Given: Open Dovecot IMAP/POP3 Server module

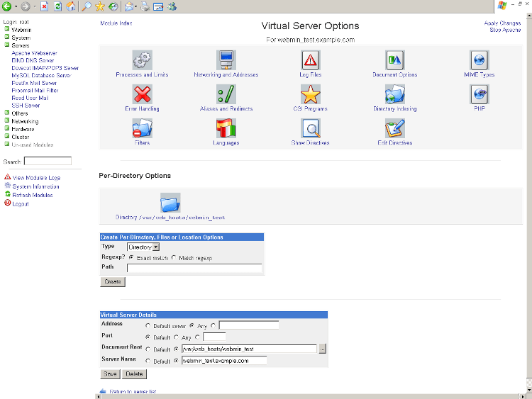Looking at the screenshot, I should pyautogui.click(x=45, y=68).
